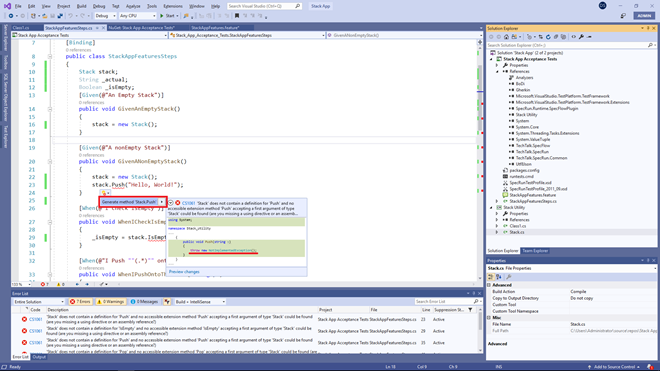
Task: Collapse the References node under Stack App Acceptance Tests
Action: [497, 72]
